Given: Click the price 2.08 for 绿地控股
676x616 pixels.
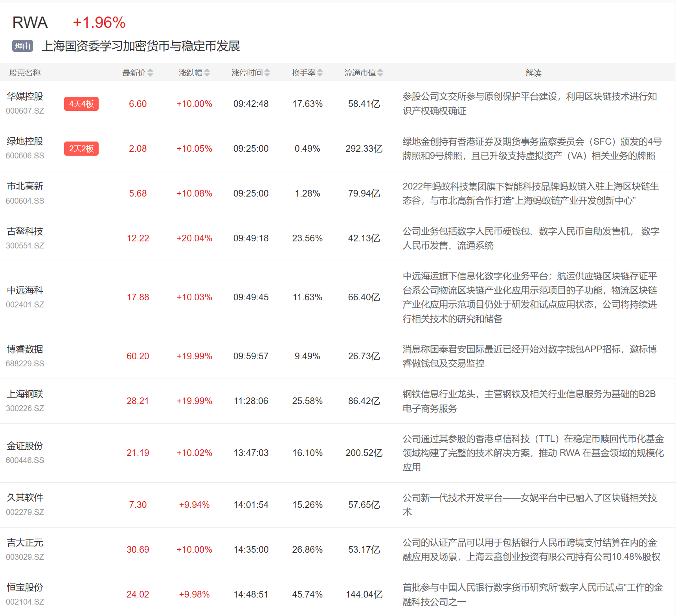Looking at the screenshot, I should coord(138,149).
